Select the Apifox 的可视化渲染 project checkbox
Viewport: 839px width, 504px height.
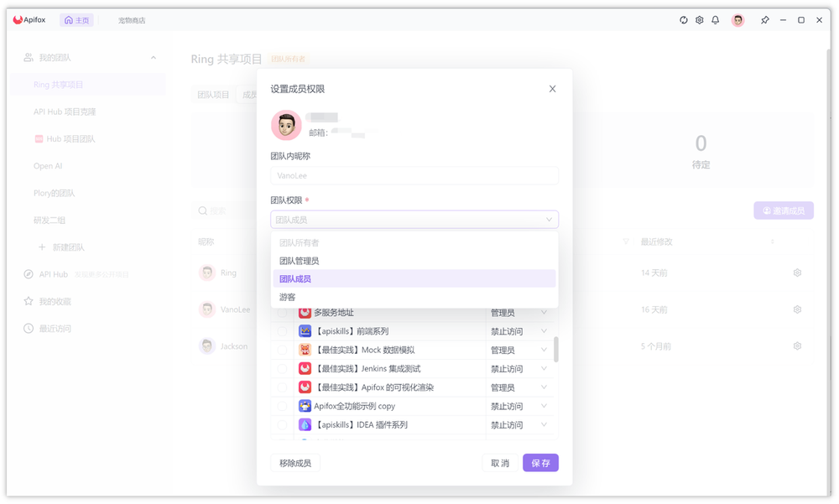point(282,387)
